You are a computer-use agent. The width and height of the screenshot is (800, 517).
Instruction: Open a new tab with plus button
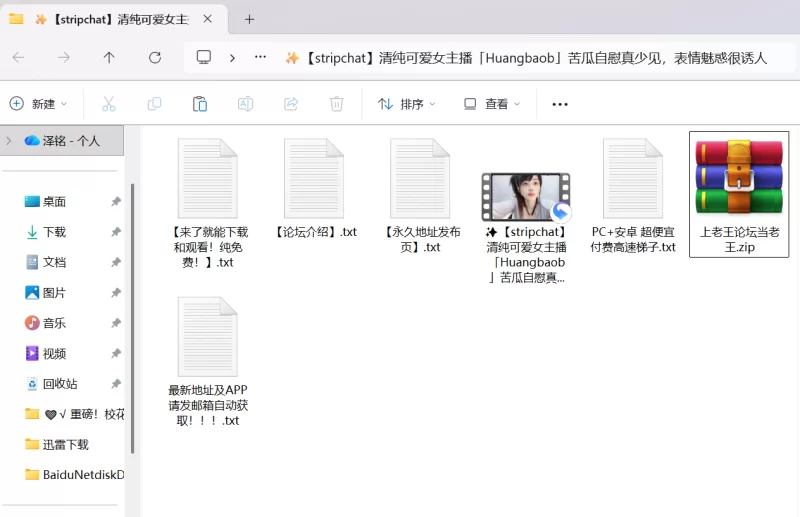tap(249, 19)
